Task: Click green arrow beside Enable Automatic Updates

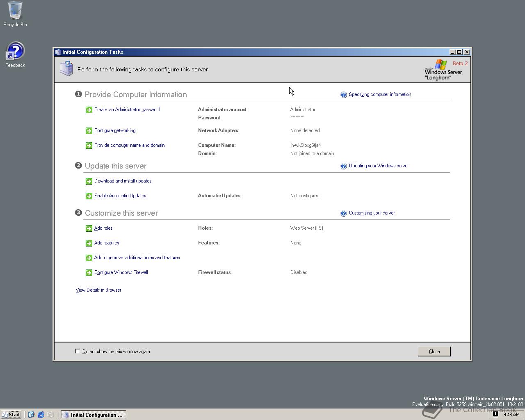Action: tap(89, 196)
